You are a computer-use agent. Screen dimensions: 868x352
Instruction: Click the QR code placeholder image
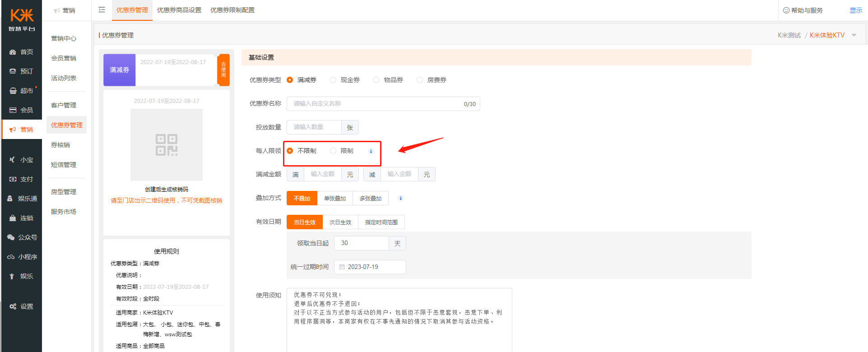click(x=167, y=145)
